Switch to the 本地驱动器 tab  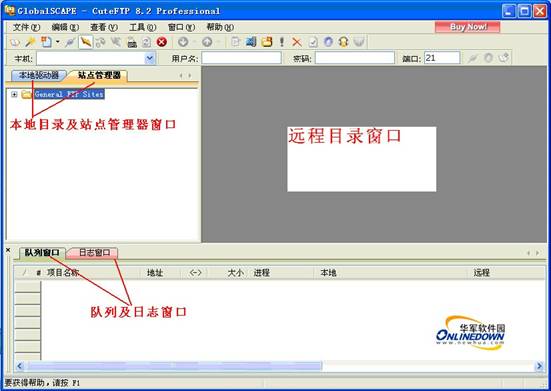click(39, 75)
